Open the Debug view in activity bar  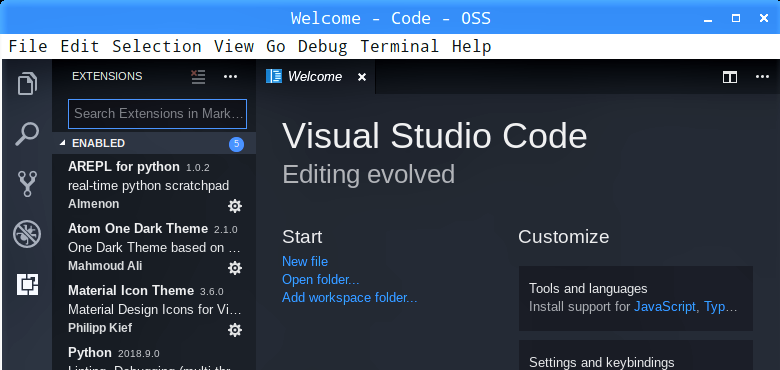point(27,234)
